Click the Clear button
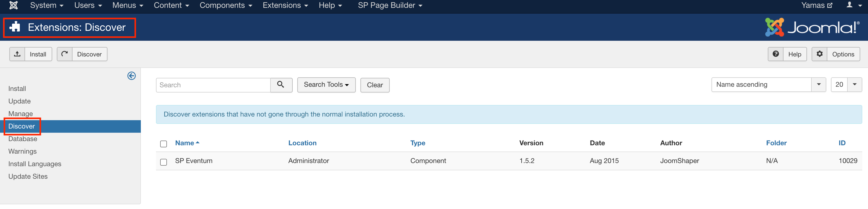This screenshot has height=209, width=868. coord(375,85)
